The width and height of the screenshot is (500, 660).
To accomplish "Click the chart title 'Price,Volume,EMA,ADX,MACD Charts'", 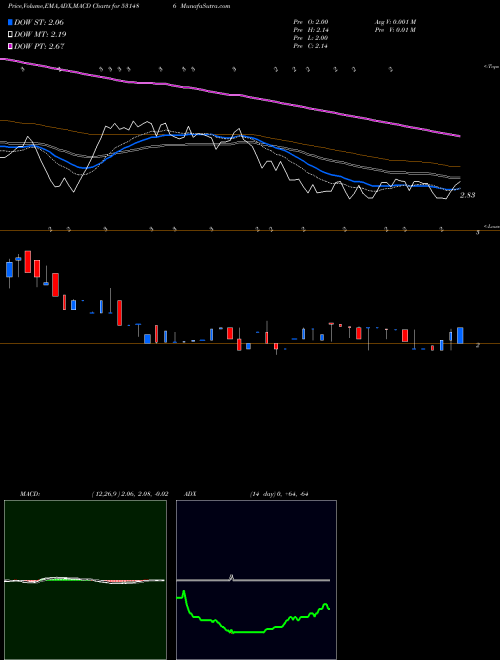I will coord(61,6).
